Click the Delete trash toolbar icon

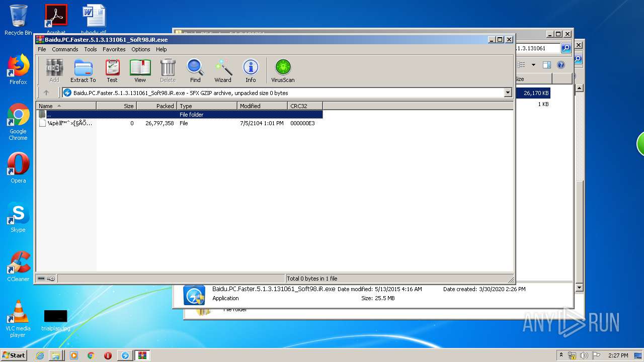[x=168, y=71]
